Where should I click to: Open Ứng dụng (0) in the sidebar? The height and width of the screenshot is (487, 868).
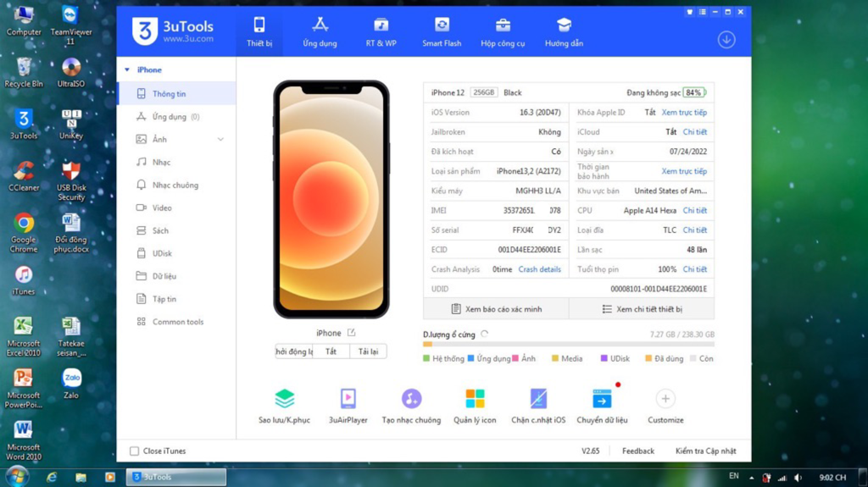177,117
